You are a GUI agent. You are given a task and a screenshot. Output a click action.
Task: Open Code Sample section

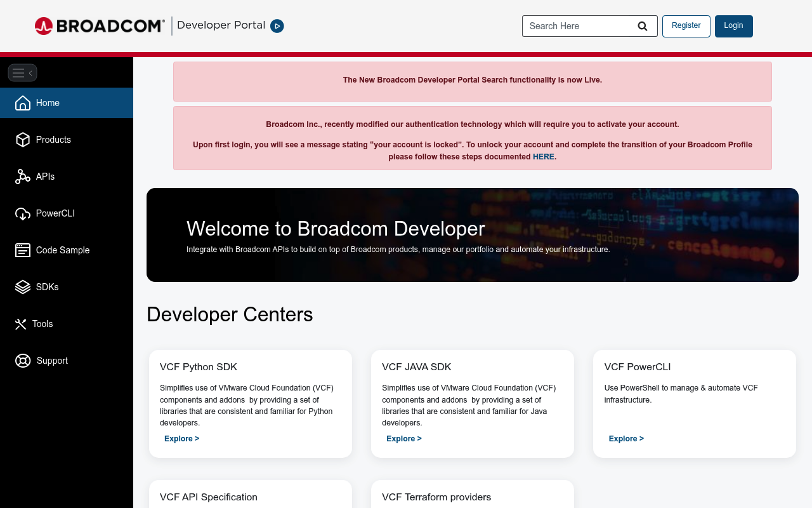coord(67,250)
